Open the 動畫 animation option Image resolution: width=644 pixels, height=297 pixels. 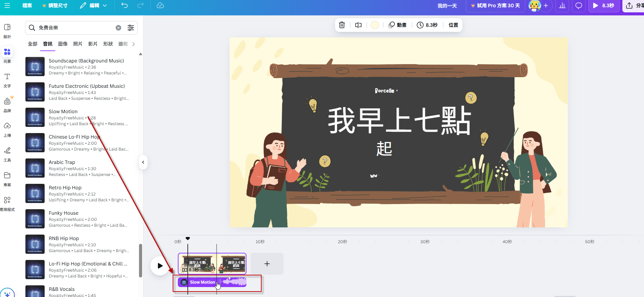pos(398,25)
